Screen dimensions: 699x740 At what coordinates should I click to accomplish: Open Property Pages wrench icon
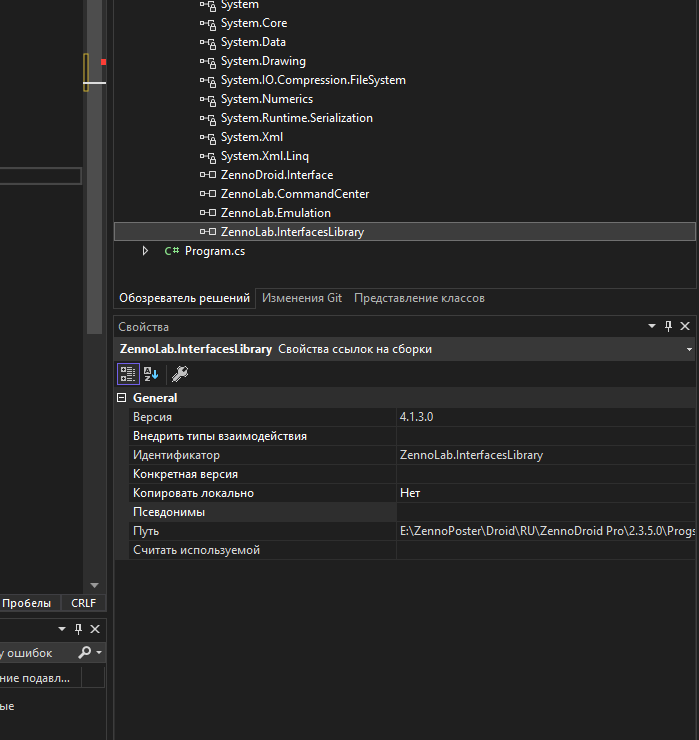tap(180, 374)
